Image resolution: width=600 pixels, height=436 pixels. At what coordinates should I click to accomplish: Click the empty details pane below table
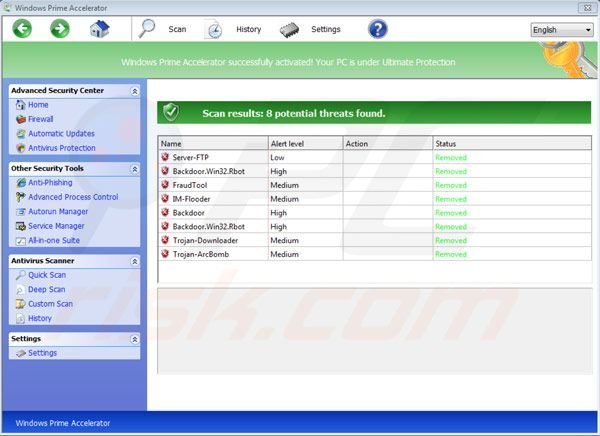(x=375, y=331)
